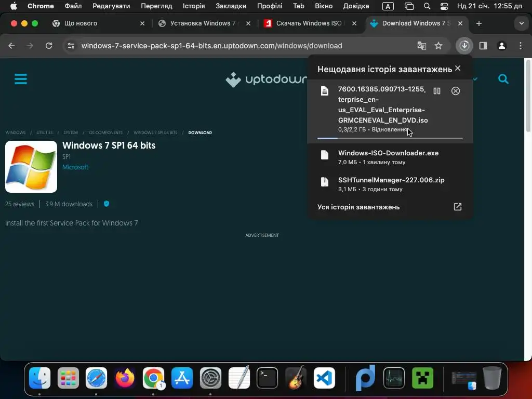Open SSHTunnelManager-227.006.zip download entry
532x399 pixels.
point(390,184)
